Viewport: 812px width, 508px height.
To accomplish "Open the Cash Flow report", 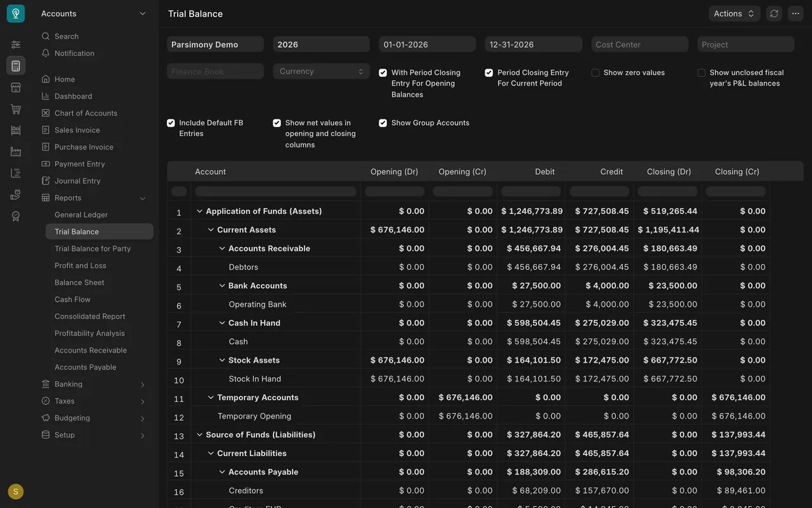I will coord(72,299).
